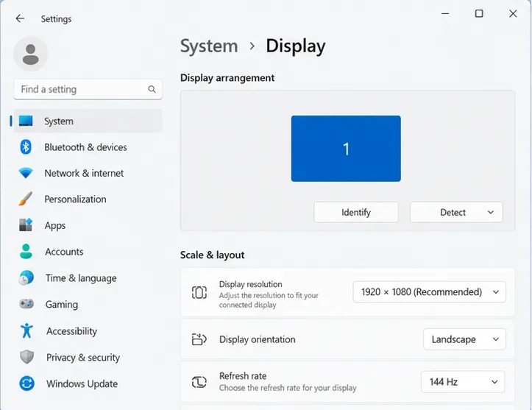Click the Accounts person icon

click(26, 252)
